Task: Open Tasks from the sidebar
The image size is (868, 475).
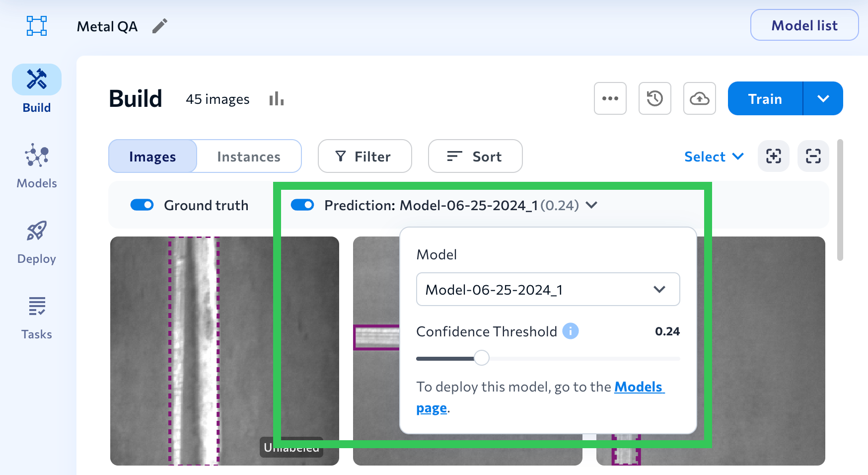Action: (36, 316)
